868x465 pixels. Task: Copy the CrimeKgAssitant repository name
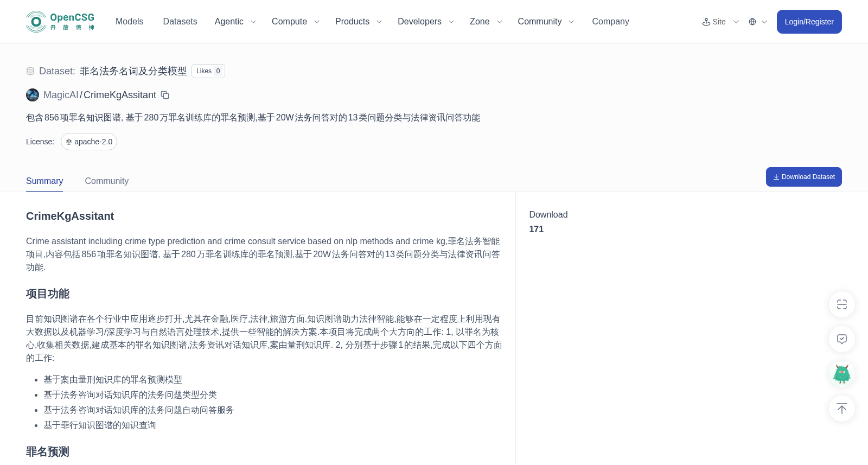point(165,95)
